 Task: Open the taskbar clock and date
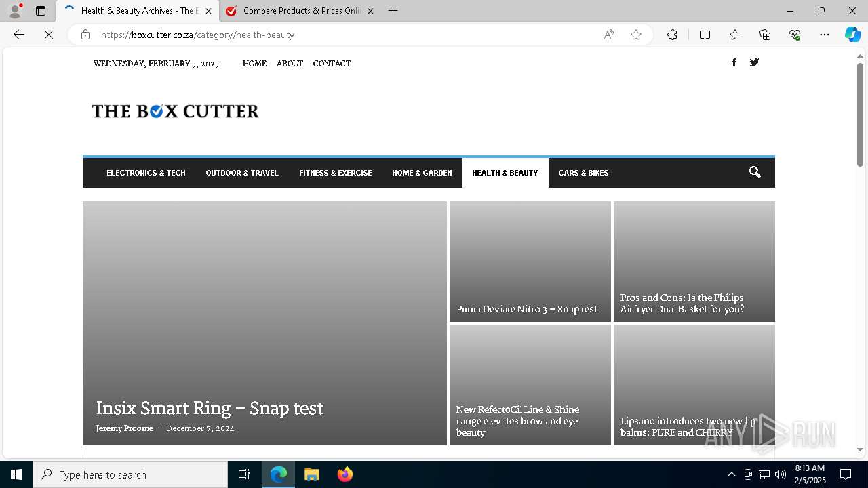[810, 474]
